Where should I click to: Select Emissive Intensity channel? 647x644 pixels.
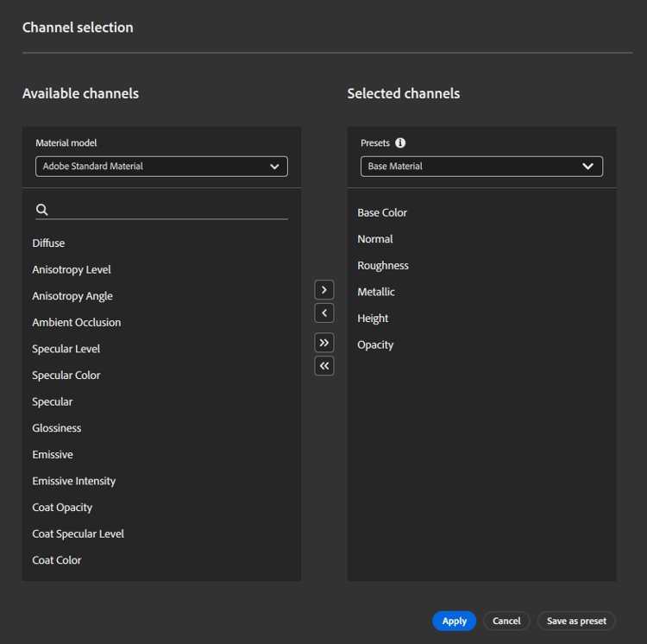(74, 481)
